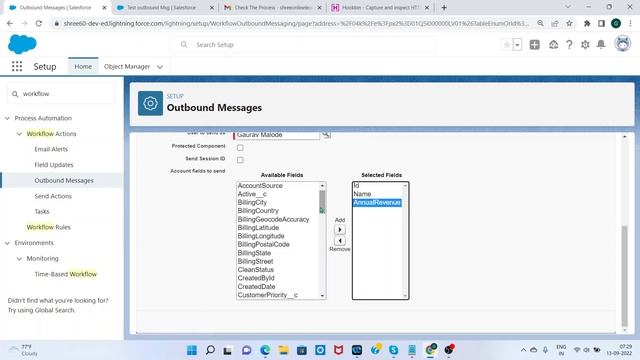Image resolution: width=640 pixels, height=360 pixels.
Task: Open the Notifications bell
Action: click(601, 44)
